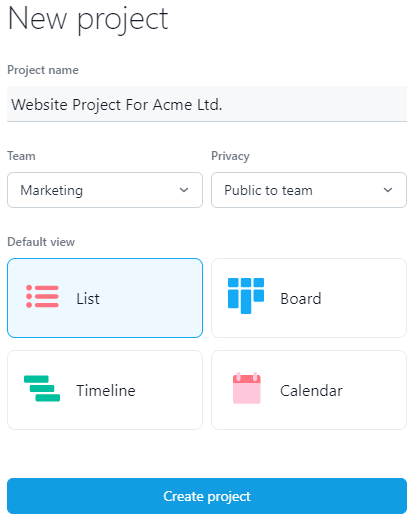Click the Default view section label
417x520 pixels.
coord(41,242)
